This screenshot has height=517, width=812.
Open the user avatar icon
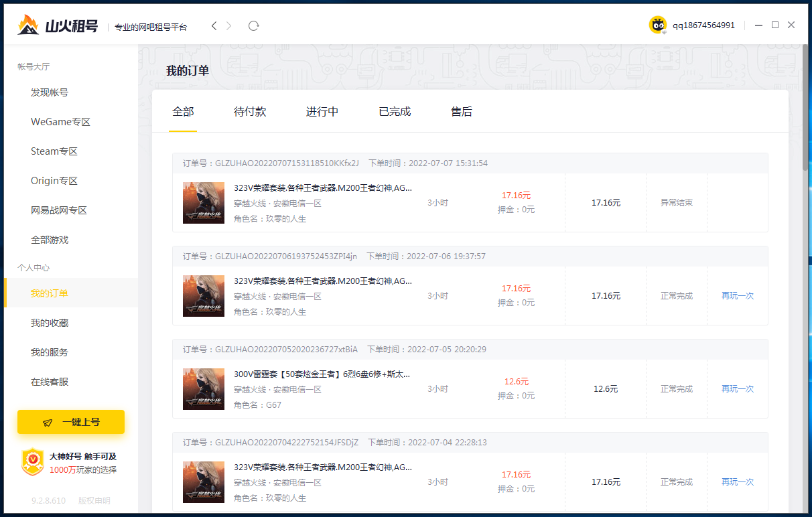(658, 25)
